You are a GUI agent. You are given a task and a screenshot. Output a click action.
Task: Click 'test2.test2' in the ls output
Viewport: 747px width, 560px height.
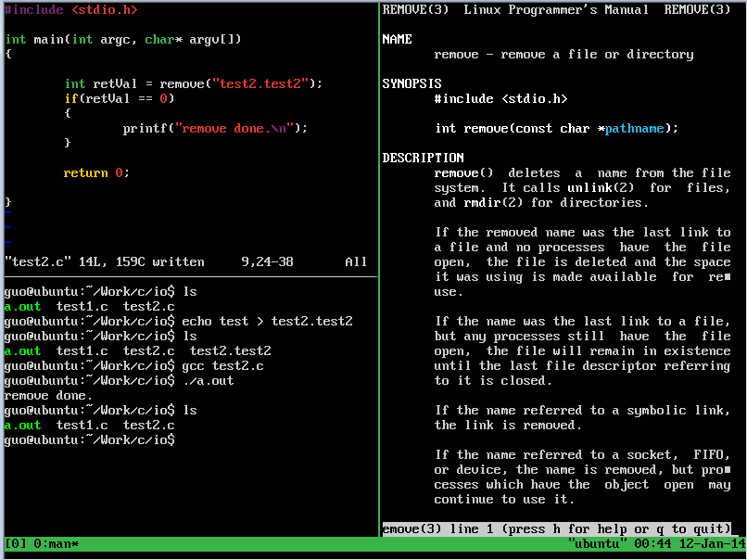231,350
